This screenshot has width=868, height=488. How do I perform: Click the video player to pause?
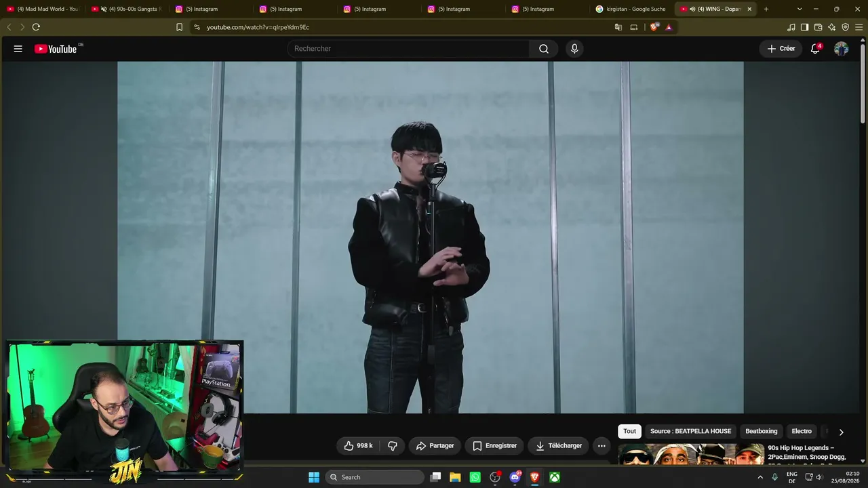click(x=431, y=237)
